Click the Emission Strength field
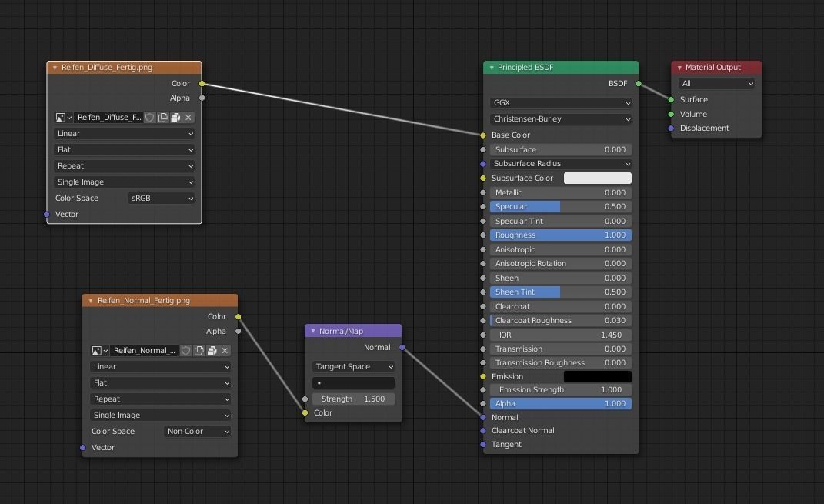 tap(561, 390)
